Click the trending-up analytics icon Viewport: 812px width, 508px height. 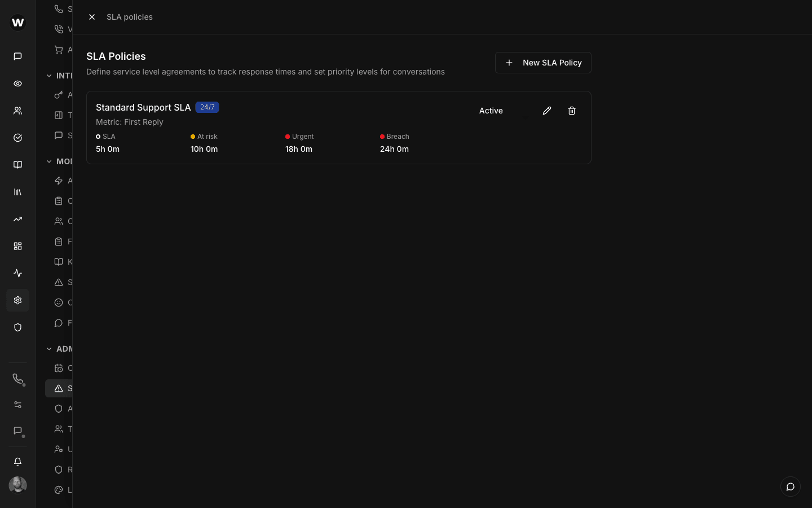tap(17, 219)
